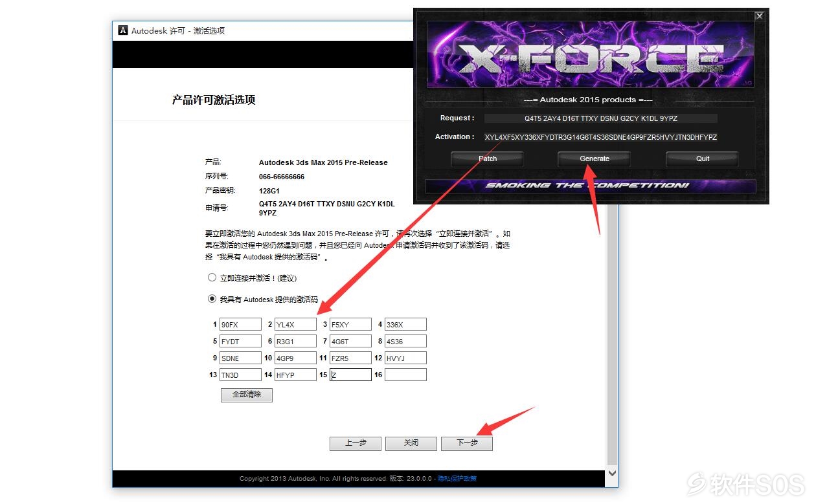Click the Activation field in X-Force window
Viewport: 816px width, 504px height.
coord(601,137)
